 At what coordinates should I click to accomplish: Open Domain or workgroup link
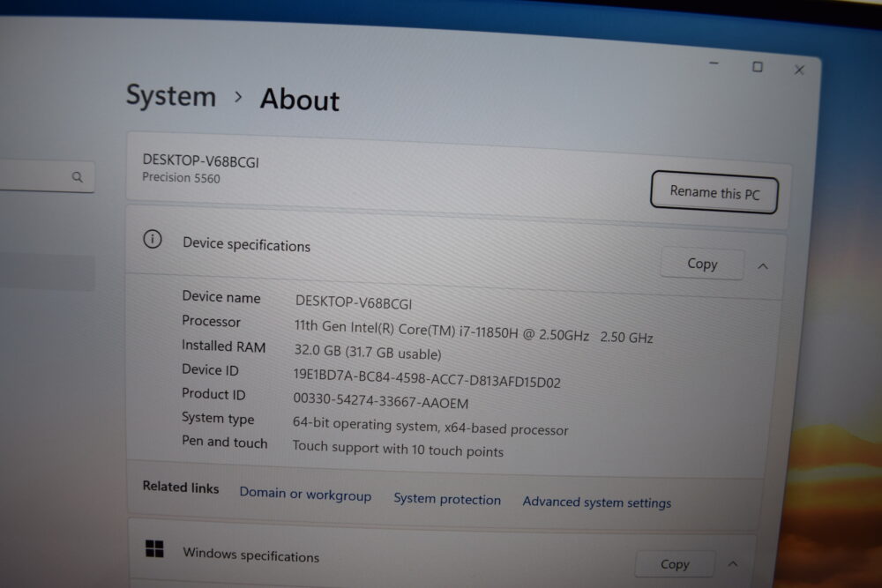305,494
